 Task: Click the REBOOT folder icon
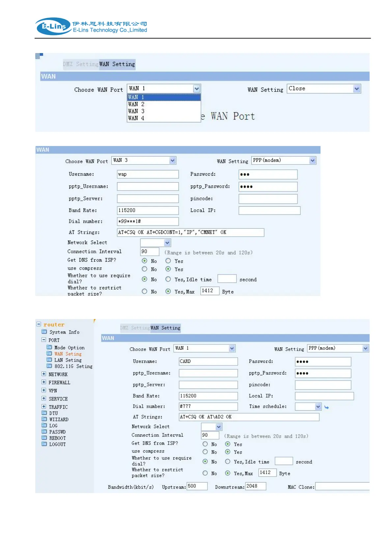tap(44, 438)
